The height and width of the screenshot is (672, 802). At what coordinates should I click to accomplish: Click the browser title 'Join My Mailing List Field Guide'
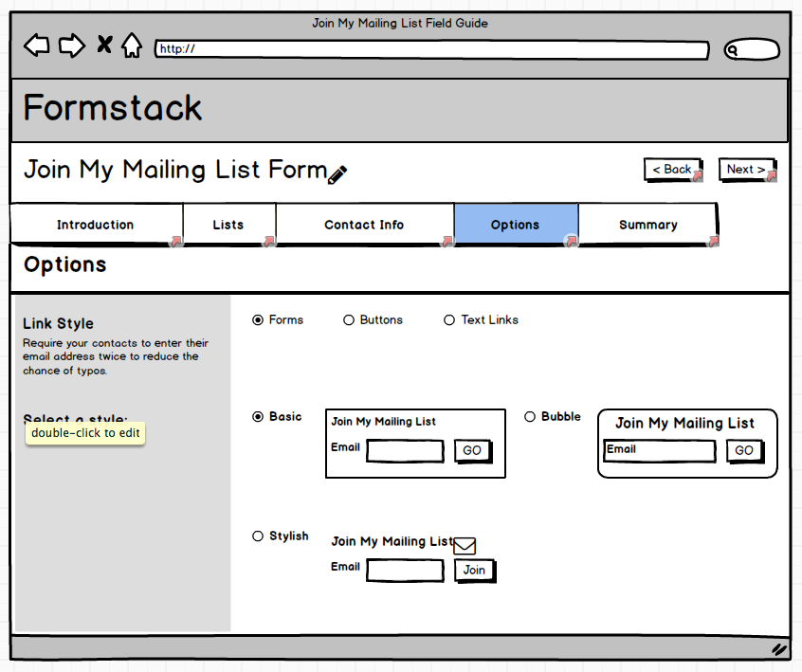[400, 23]
